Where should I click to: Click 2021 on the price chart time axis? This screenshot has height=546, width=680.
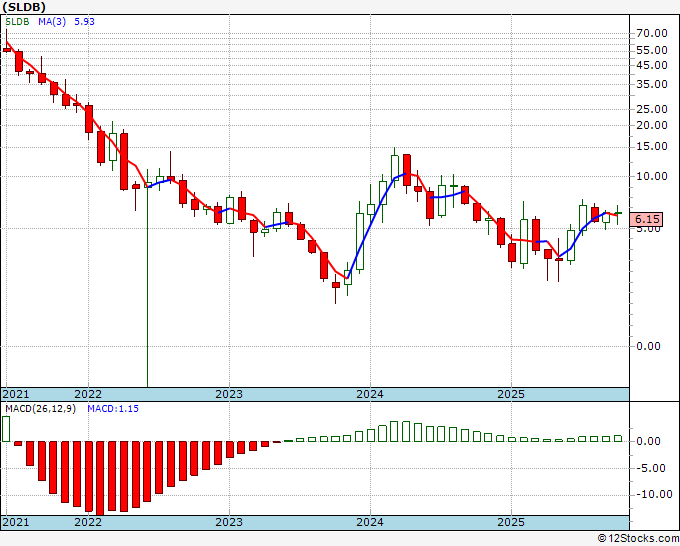(16, 394)
